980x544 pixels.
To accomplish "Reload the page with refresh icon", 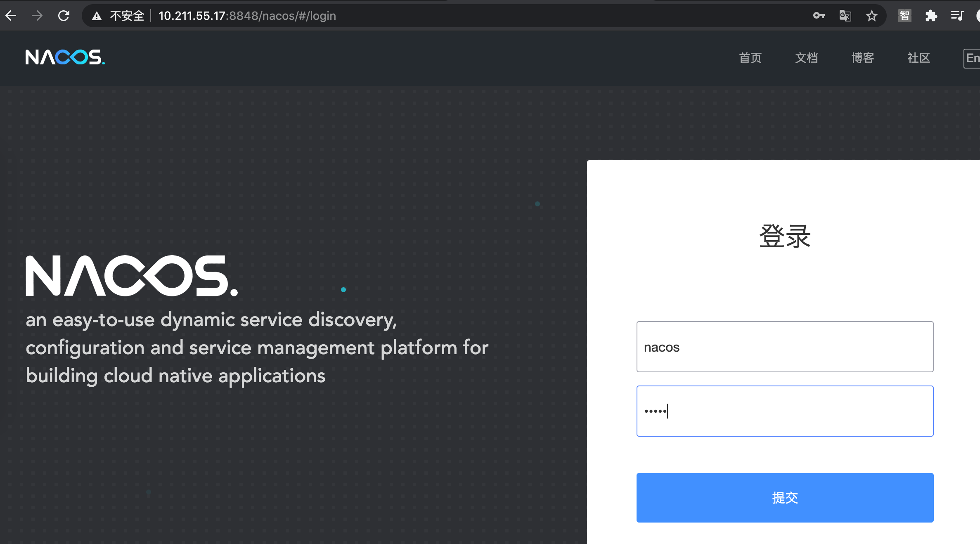I will click(64, 16).
